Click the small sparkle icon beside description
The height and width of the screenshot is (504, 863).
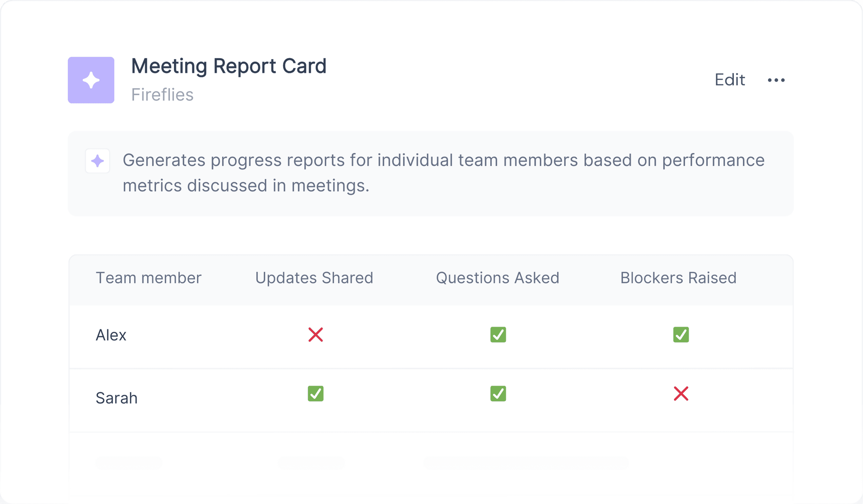coord(98,161)
